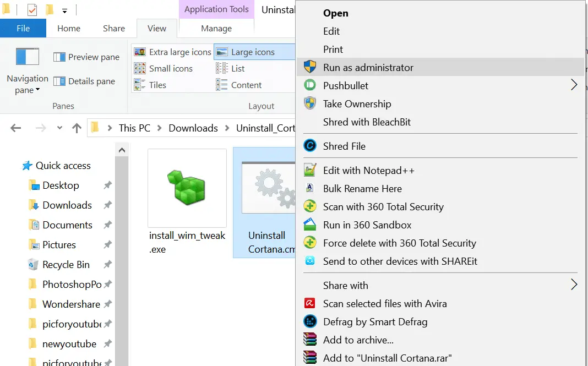Unpin Downloads using its pin icon
588x366 pixels.
tap(107, 205)
